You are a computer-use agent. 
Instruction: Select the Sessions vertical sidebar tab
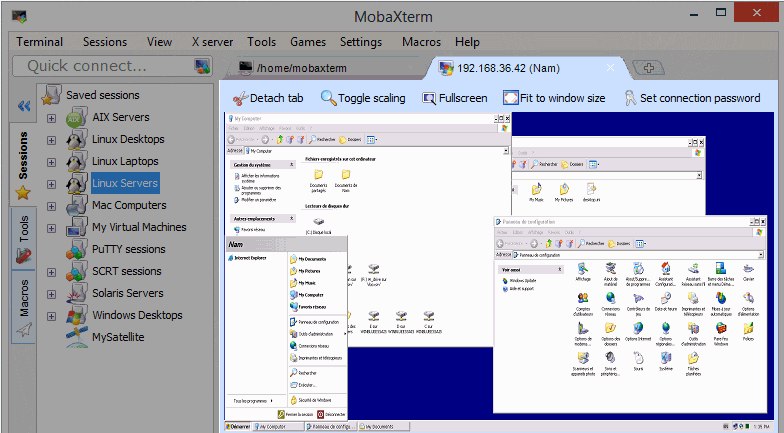point(23,164)
